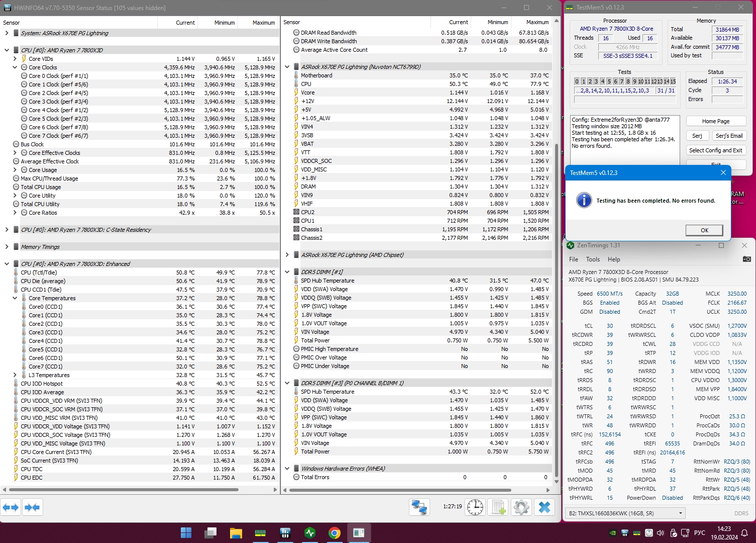Expand the Core Effective Clocks row

15,153
